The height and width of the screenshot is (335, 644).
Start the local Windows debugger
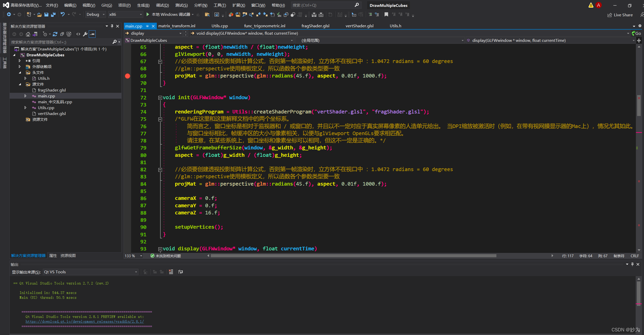[x=169, y=15]
